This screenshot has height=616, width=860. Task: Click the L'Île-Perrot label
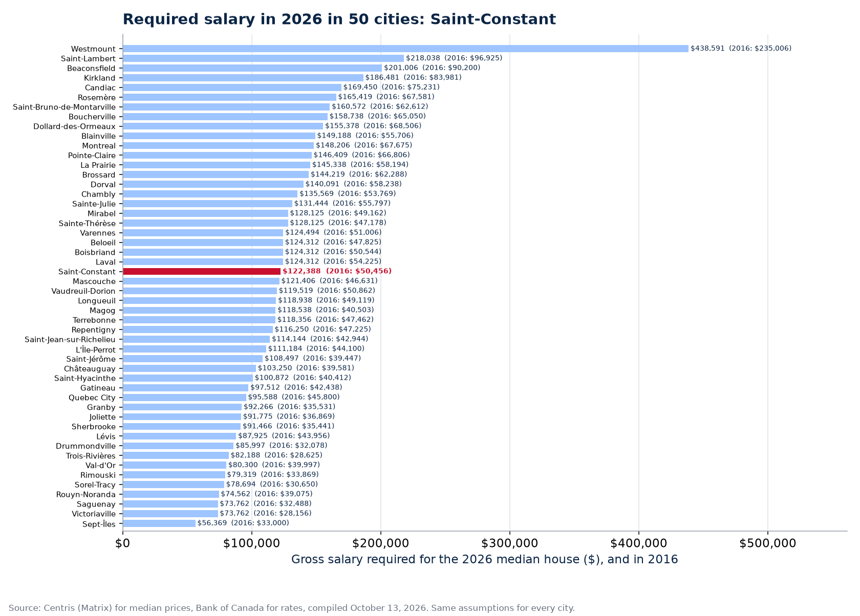click(x=96, y=349)
